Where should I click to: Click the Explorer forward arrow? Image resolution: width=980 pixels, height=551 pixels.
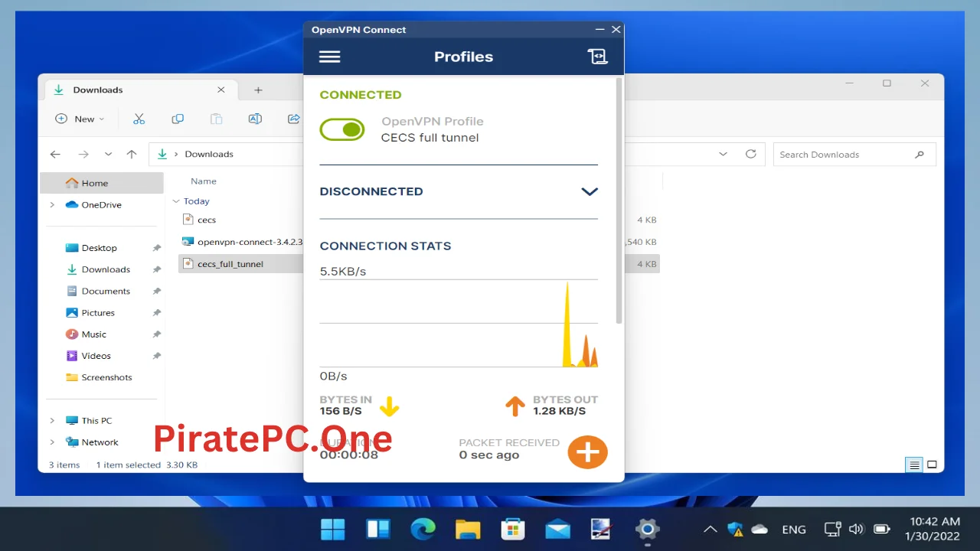[x=83, y=154]
